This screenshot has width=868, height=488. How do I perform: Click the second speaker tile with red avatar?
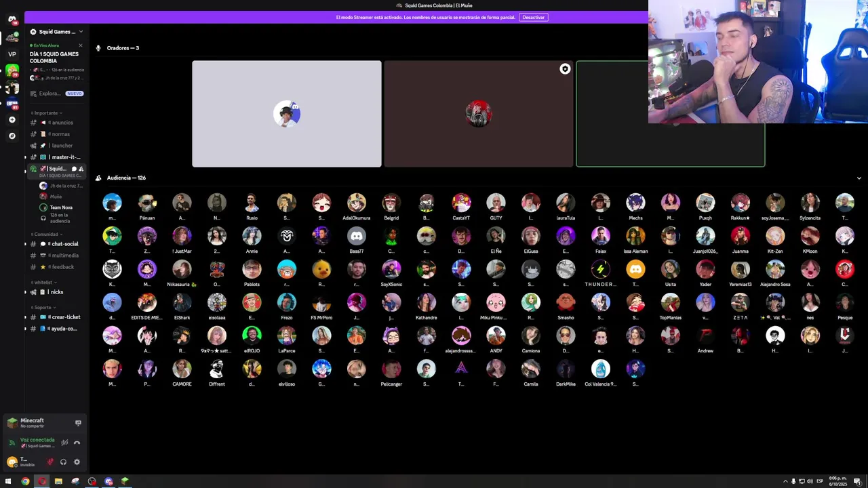(x=479, y=114)
